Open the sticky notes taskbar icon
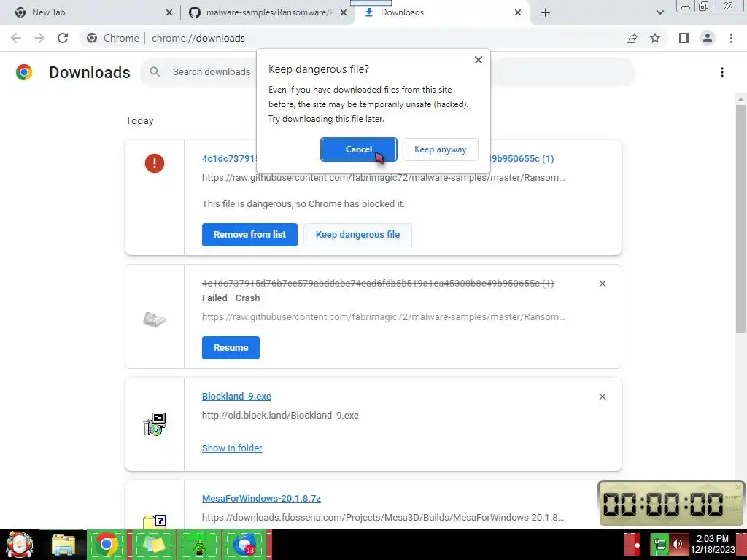Screen dimensions: 747x560 point(153,545)
